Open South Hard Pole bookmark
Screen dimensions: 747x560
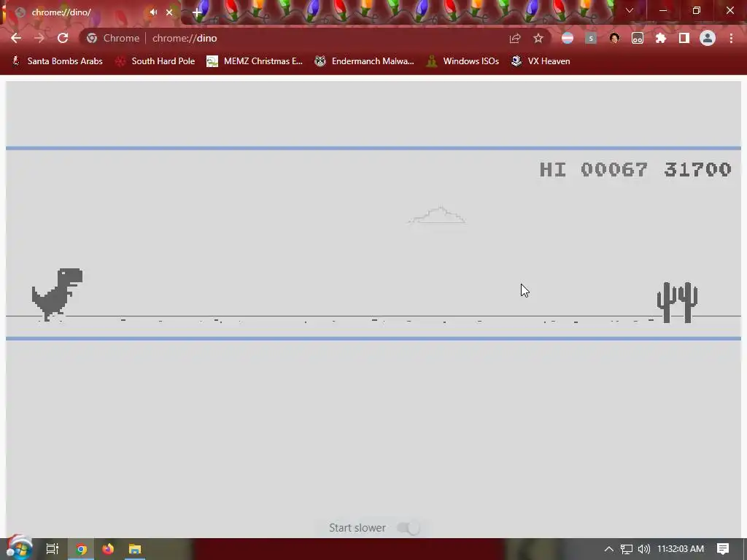(155, 61)
